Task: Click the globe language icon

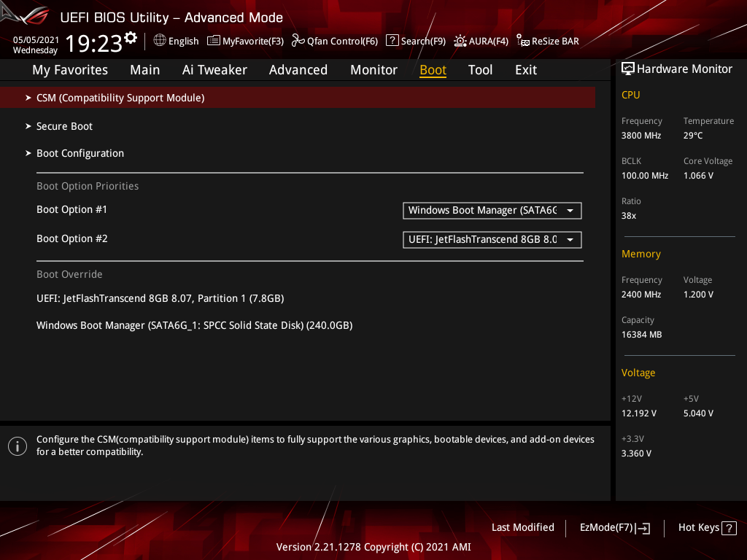Action: (x=160, y=41)
